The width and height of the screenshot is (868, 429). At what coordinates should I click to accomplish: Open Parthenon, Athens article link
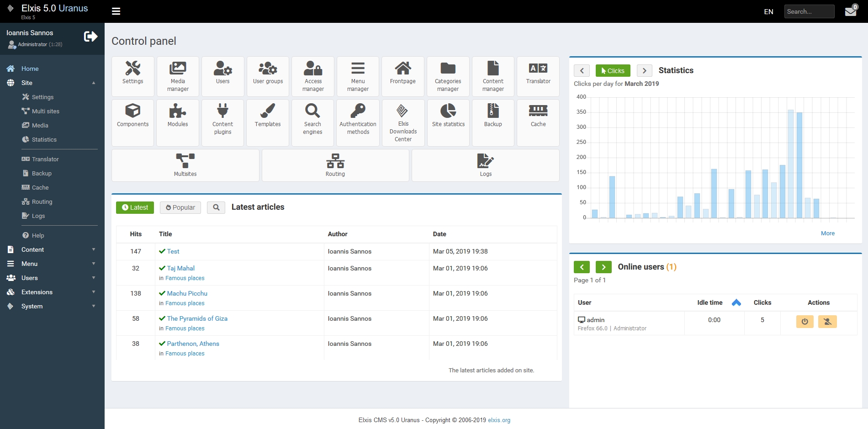click(193, 344)
